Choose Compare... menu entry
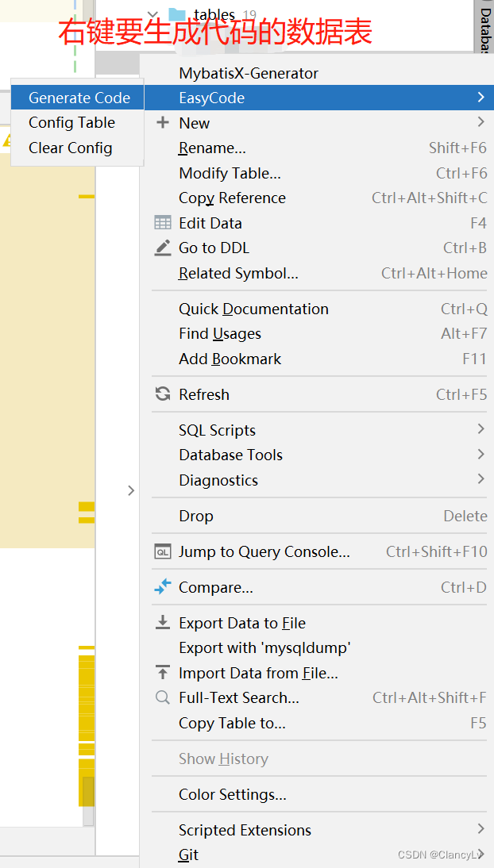This screenshot has height=868, width=494. [318, 587]
